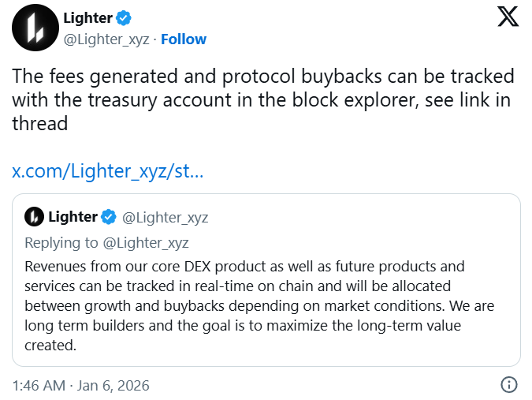Open the 1:46 AM · Jan 6, 2026 timestamp

click(x=80, y=386)
